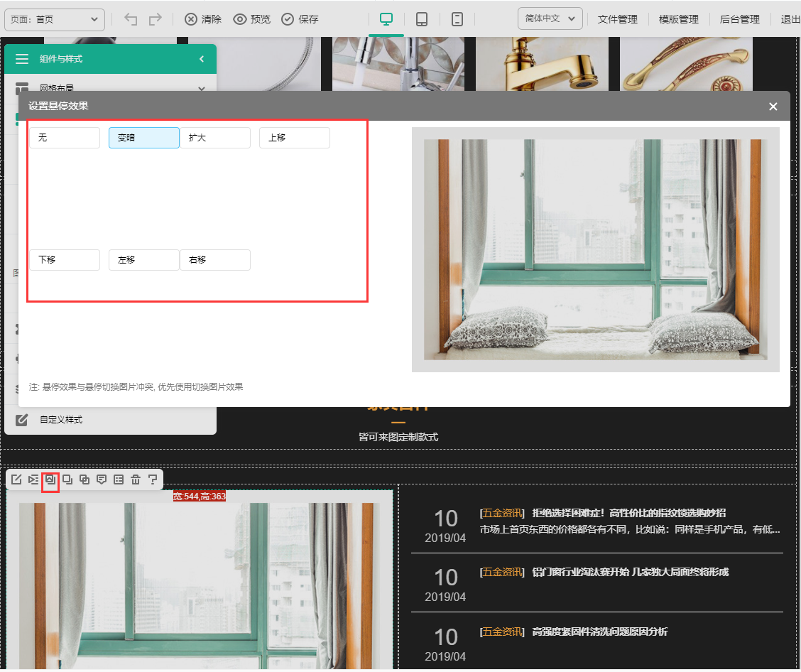Image resolution: width=801 pixels, height=672 pixels.
Task: Open 模版管理 in the top menu
Action: tap(678, 19)
